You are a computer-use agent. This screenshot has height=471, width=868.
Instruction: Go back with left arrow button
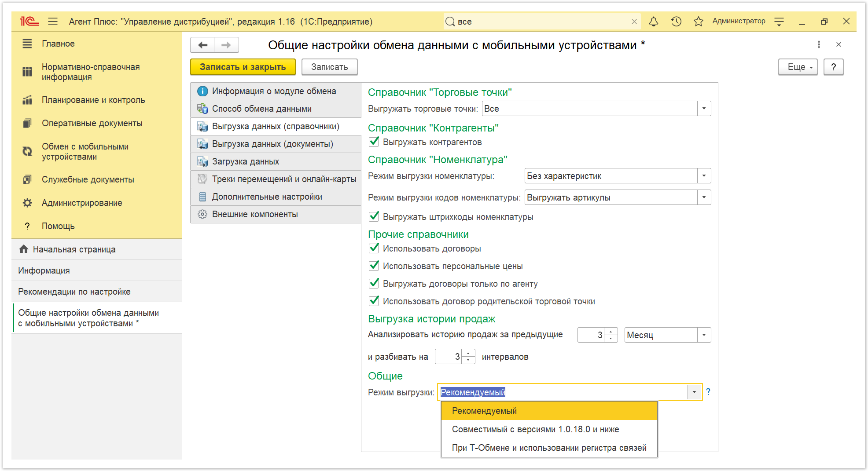(203, 45)
